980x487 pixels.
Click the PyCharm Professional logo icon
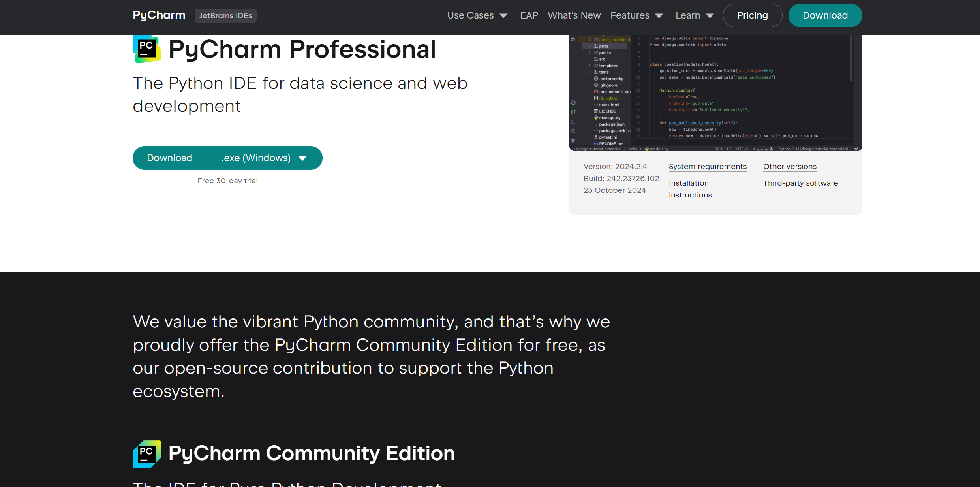click(x=147, y=49)
